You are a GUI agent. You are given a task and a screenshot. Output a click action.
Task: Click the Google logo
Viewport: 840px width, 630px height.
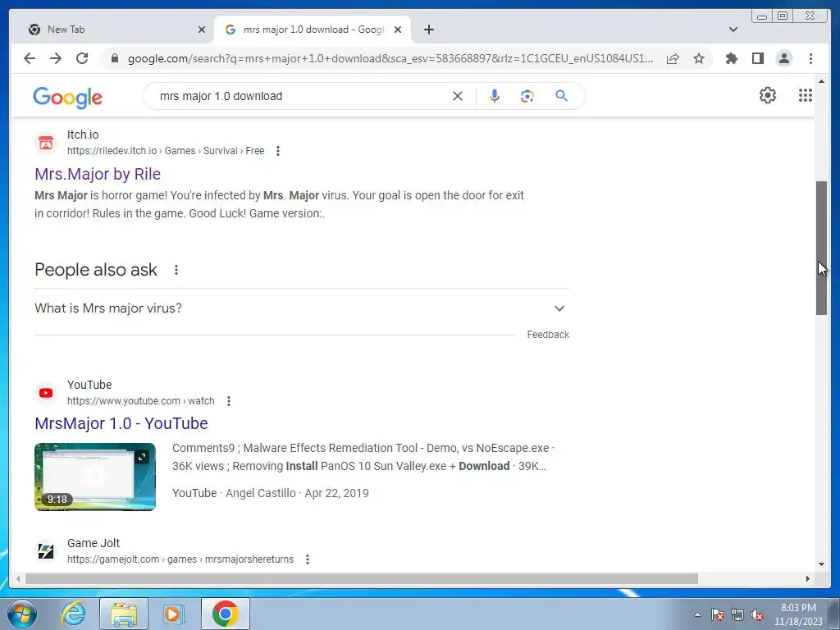click(x=67, y=98)
